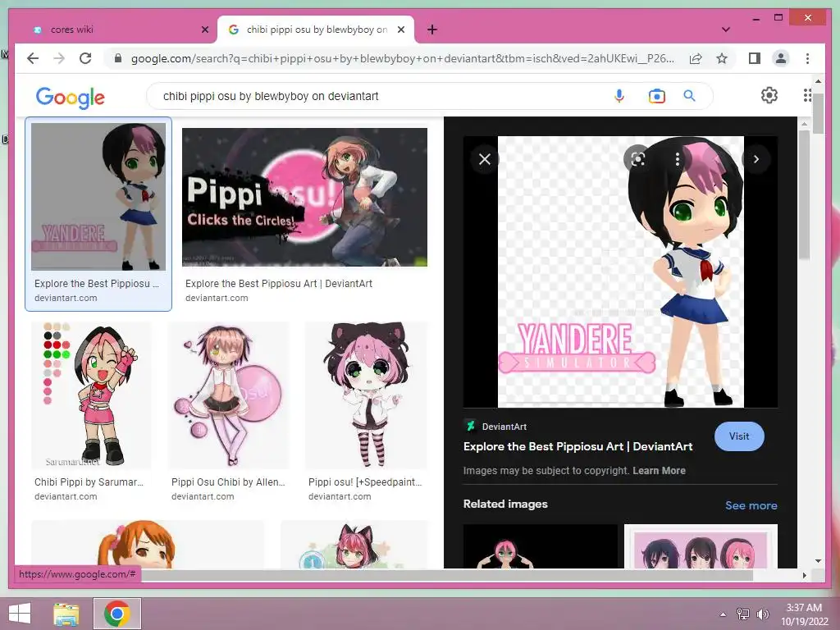Submit search with magnifier icon
The image size is (840, 630).
(x=689, y=96)
